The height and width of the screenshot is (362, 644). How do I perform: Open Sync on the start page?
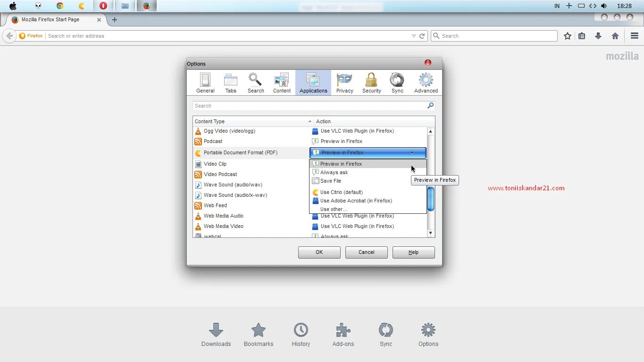pos(386,335)
